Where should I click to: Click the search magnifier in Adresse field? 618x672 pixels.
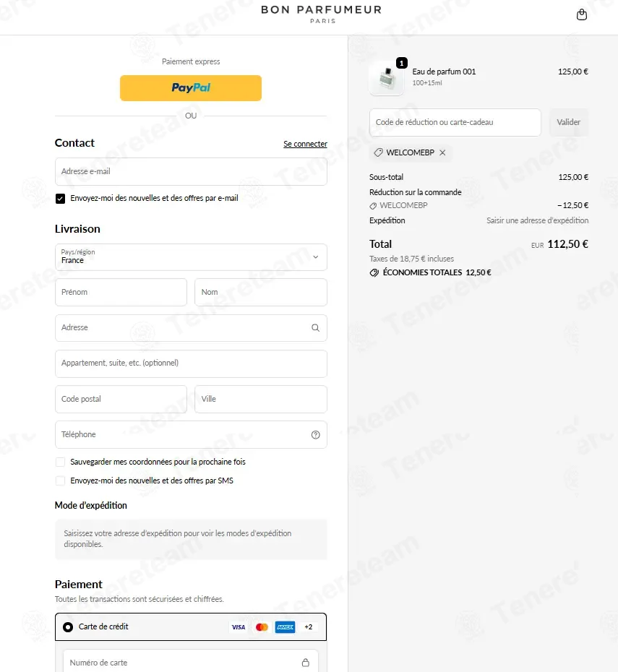[315, 328]
